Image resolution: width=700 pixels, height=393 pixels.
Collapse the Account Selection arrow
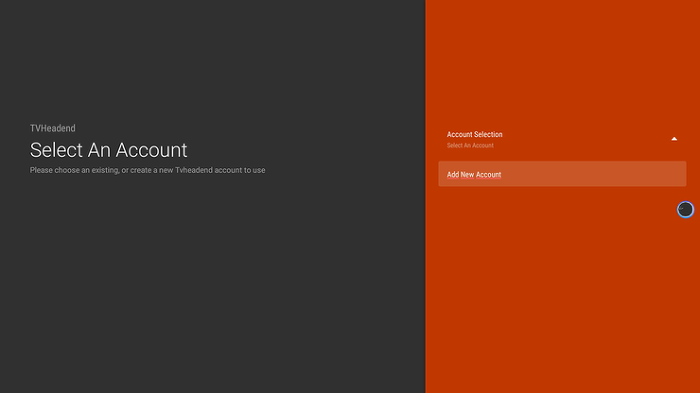click(x=674, y=139)
